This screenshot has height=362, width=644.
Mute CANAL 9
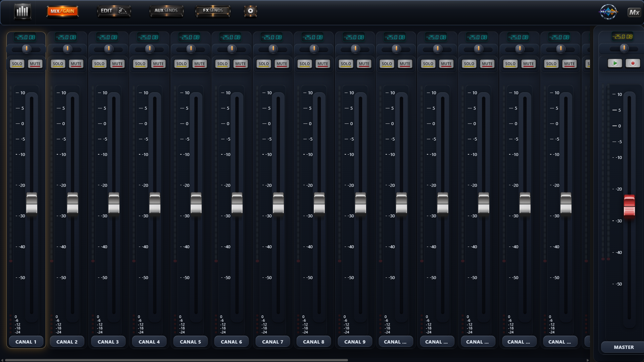click(364, 64)
